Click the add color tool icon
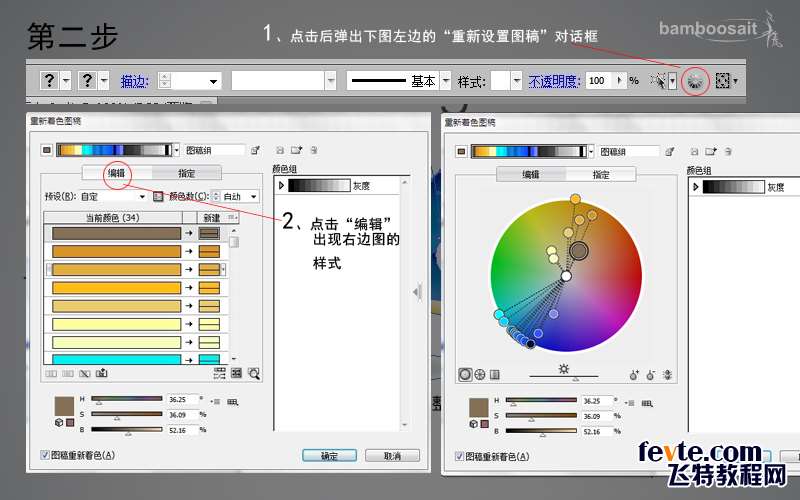 (634, 375)
